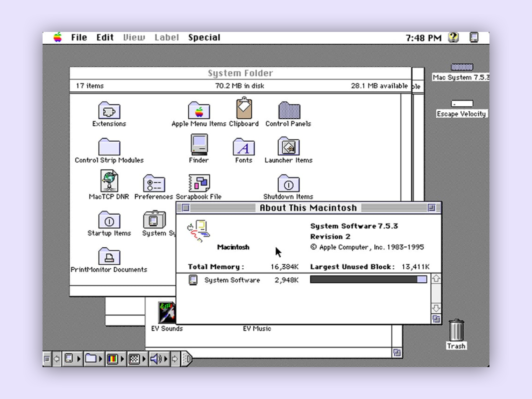The height and width of the screenshot is (399, 532).
Task: Select the Control Strip Modules folder
Action: pyautogui.click(x=109, y=147)
